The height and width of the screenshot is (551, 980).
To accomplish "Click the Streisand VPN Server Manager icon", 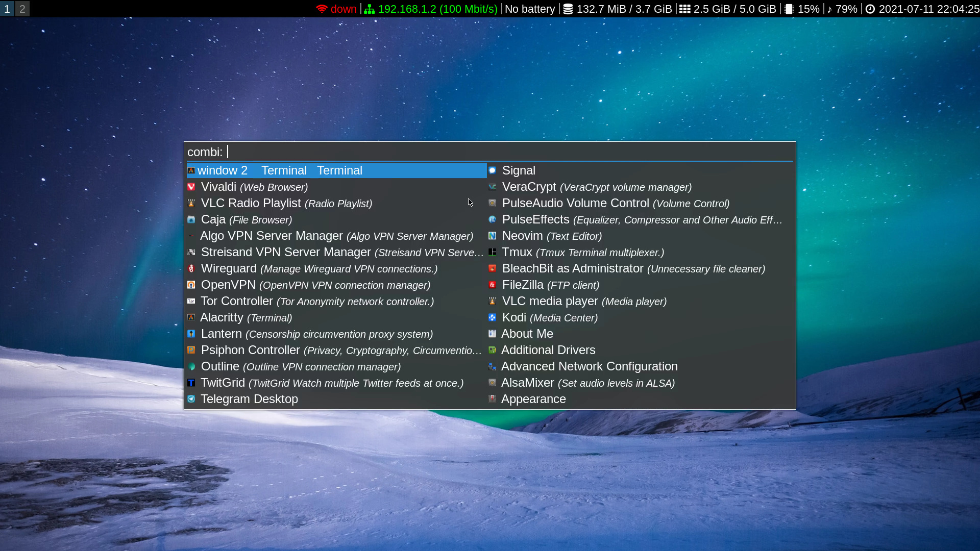I will click(191, 252).
